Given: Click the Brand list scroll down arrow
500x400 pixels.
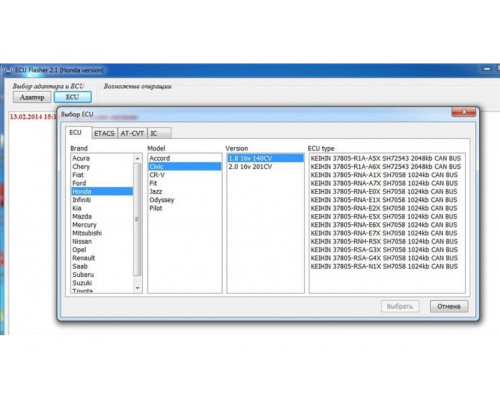Looking at the screenshot, I should (x=137, y=288).
